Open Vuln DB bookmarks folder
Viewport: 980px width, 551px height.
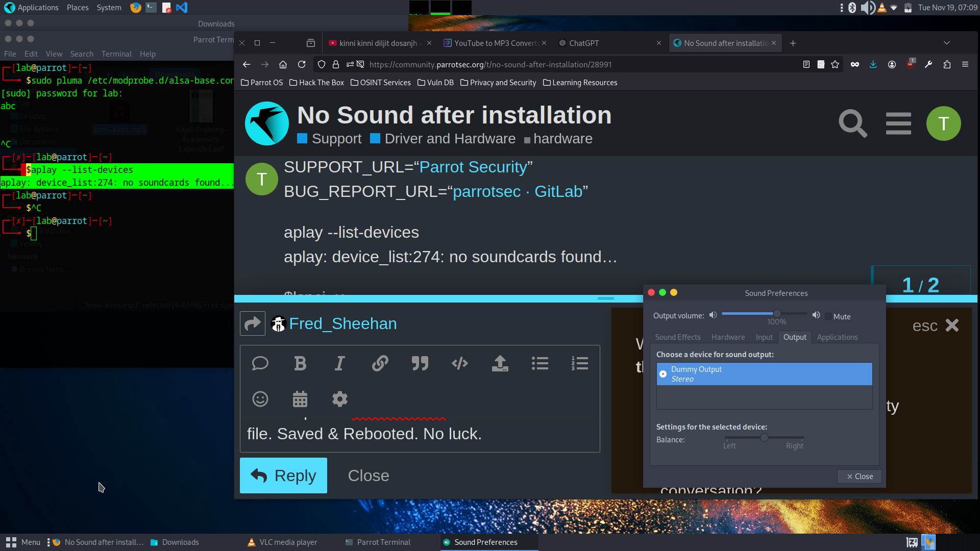point(435,83)
